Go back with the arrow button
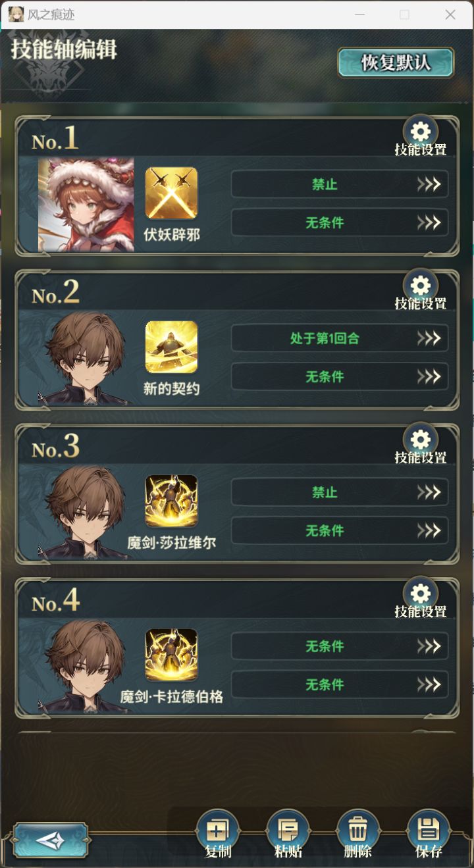The image size is (474, 868). pos(50,840)
